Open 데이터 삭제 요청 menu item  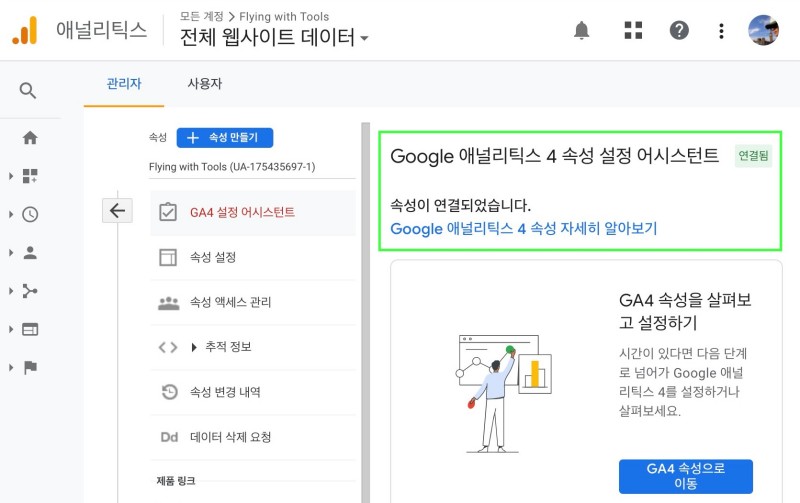[x=230, y=437]
